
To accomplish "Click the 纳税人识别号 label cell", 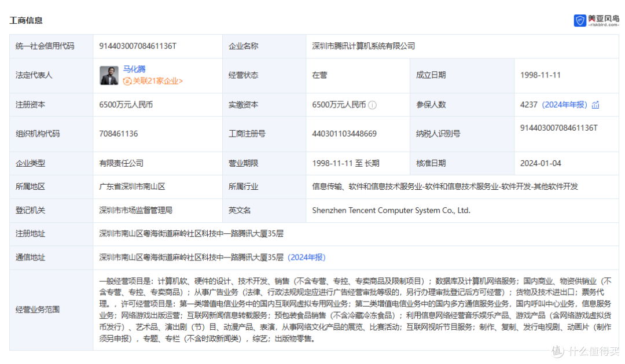I will pyautogui.click(x=462, y=134).
